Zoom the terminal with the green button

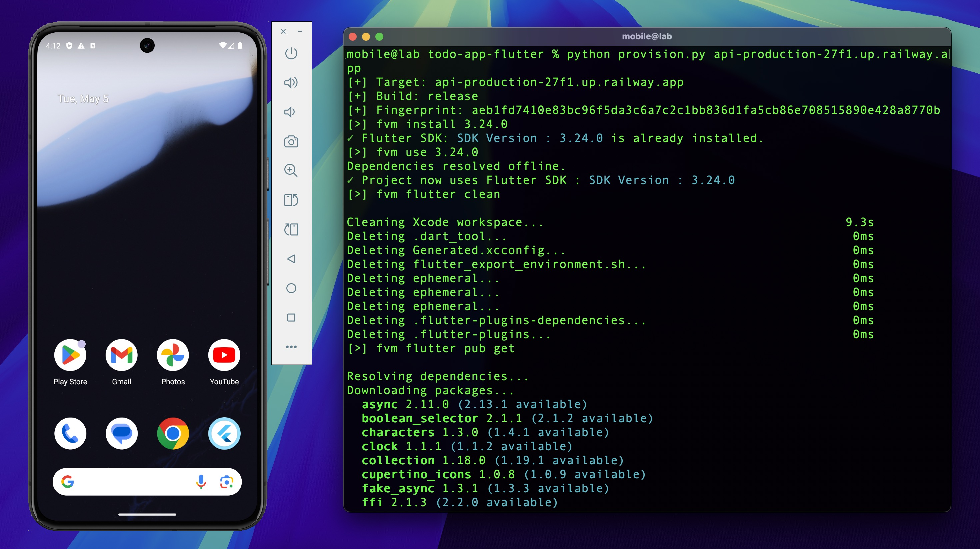point(379,37)
